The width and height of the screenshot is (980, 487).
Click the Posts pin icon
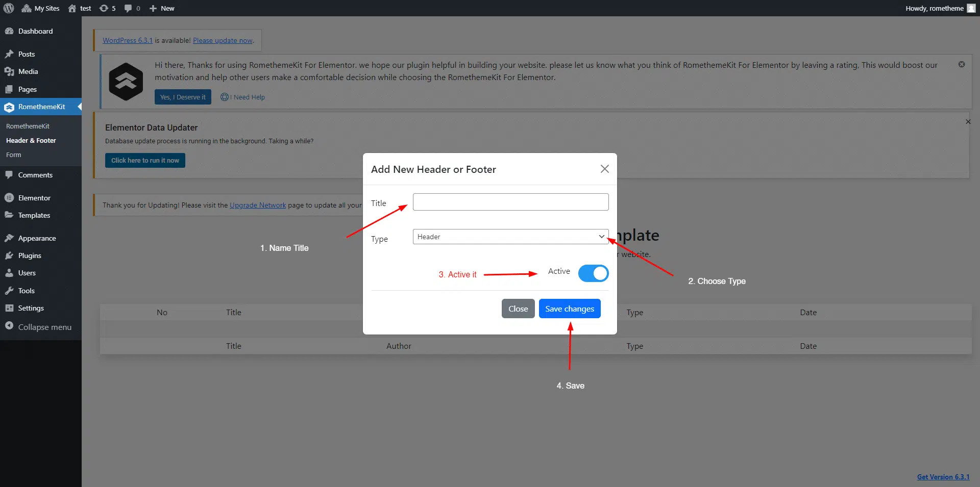9,54
